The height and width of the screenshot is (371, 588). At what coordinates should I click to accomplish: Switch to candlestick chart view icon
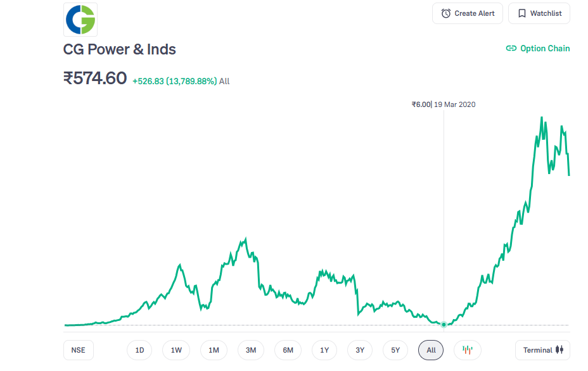468,350
